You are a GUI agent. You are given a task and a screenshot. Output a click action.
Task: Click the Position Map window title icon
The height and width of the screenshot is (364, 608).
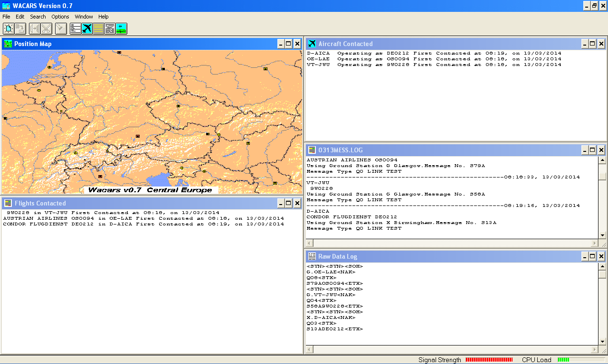[x=8, y=44]
